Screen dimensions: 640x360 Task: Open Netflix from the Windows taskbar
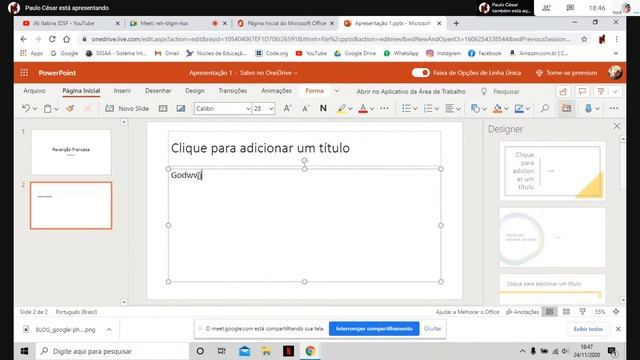click(288, 351)
